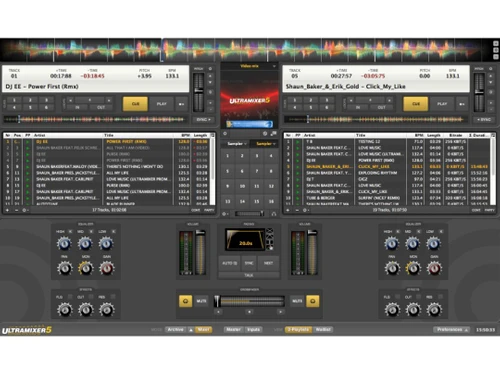Image resolution: width=500 pixels, height=375 pixels.
Task: Set loop OUT point on left deck
Action: click(x=101, y=107)
